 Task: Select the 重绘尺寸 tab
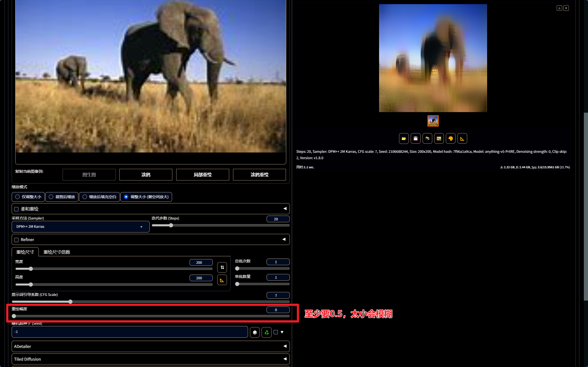click(x=25, y=252)
